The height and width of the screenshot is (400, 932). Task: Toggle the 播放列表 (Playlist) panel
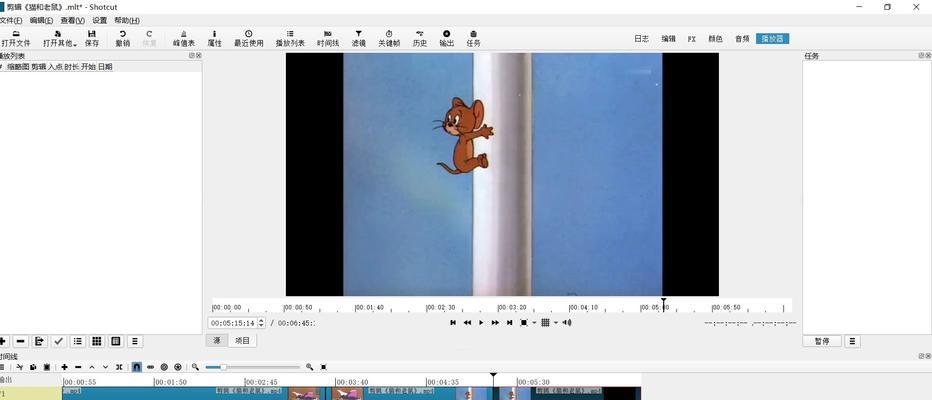[x=290, y=39]
